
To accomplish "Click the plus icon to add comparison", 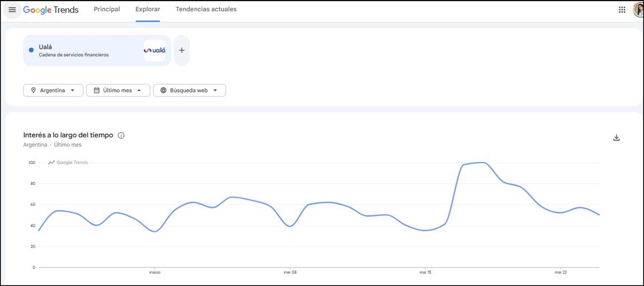I will (182, 50).
